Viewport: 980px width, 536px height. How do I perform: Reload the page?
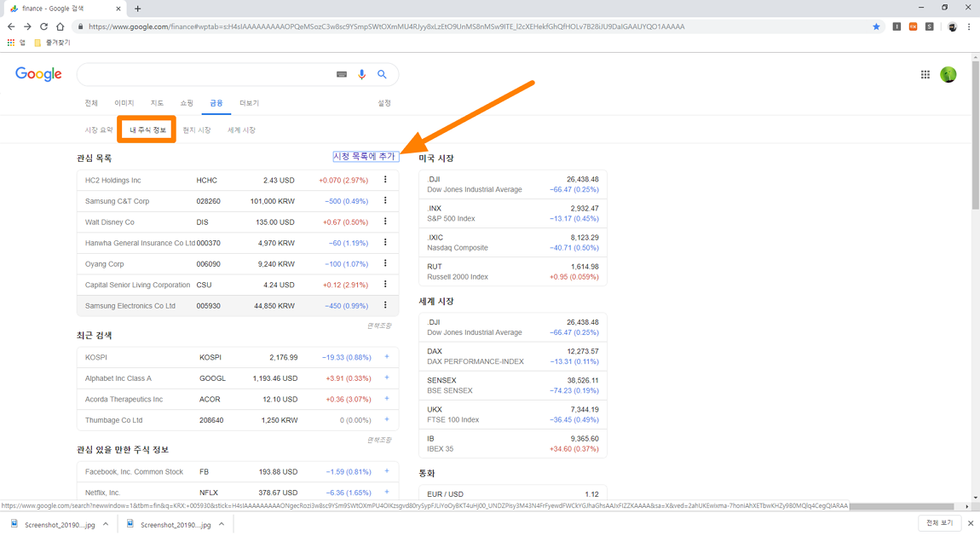[x=43, y=26]
